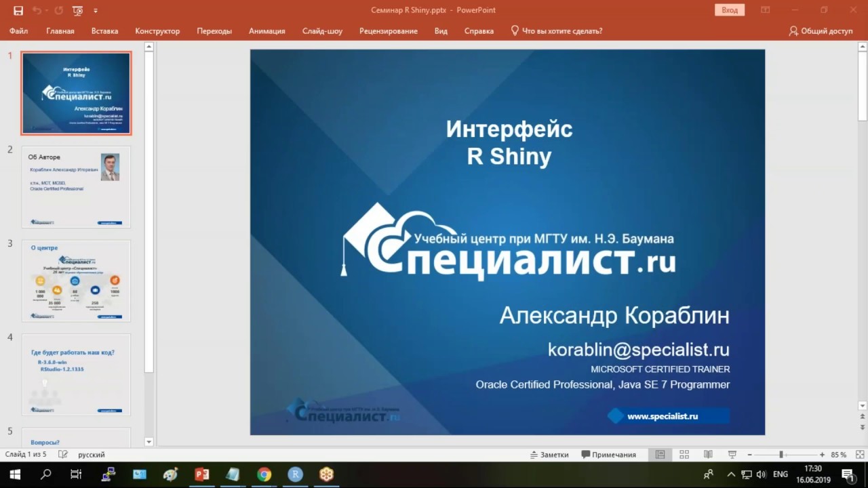868x488 pixels.
Task: Open the spell-check status icon
Action: point(63,455)
